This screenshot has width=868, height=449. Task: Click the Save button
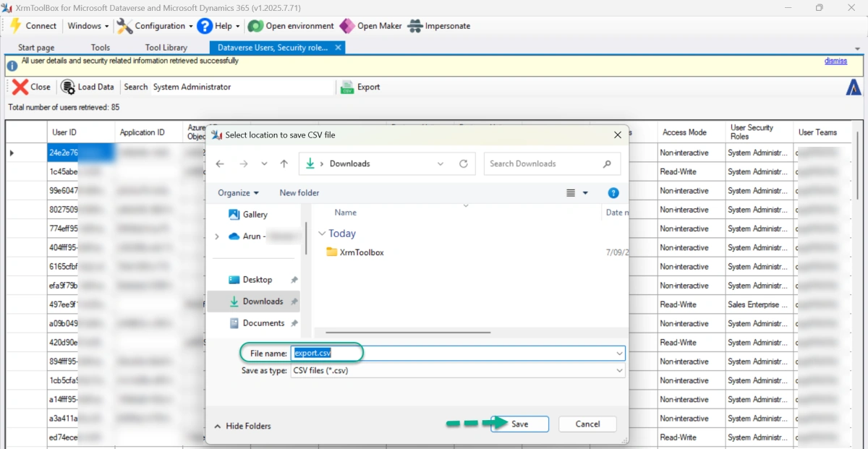click(520, 424)
